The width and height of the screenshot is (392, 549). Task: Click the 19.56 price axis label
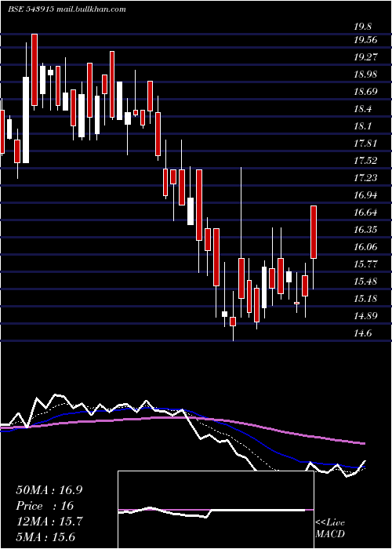pyautogui.click(x=366, y=40)
